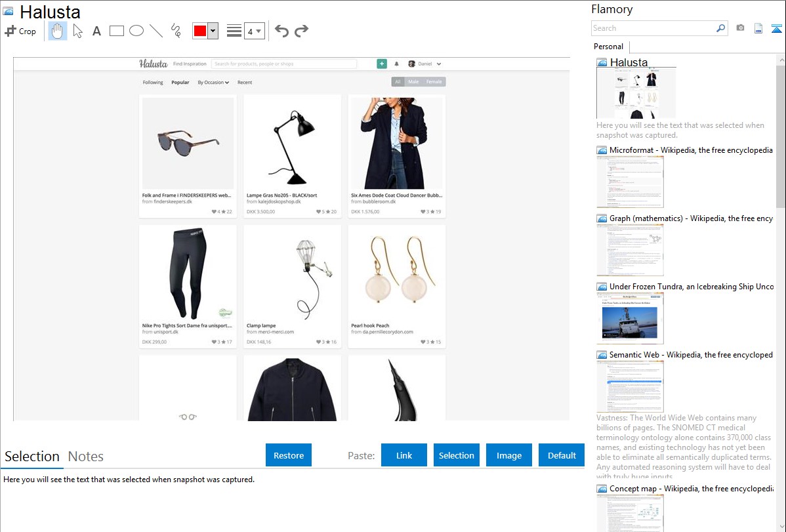Image resolution: width=786 pixels, height=532 pixels.
Task: Click the Vastness description text under Semantic Web
Action: pos(684,447)
